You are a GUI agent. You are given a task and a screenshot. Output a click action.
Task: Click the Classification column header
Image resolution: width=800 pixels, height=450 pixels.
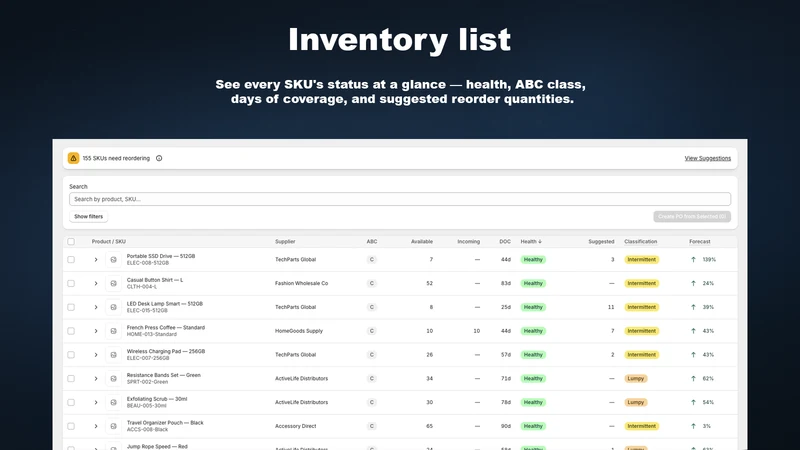click(x=640, y=241)
